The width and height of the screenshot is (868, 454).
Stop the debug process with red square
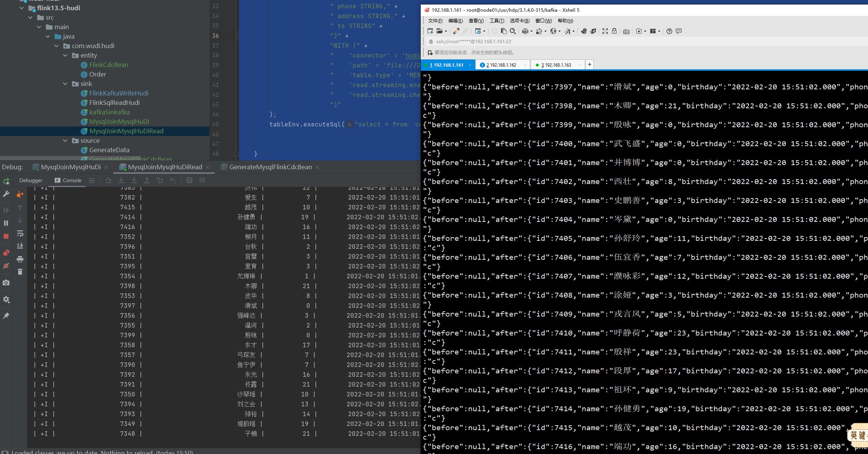coord(6,236)
